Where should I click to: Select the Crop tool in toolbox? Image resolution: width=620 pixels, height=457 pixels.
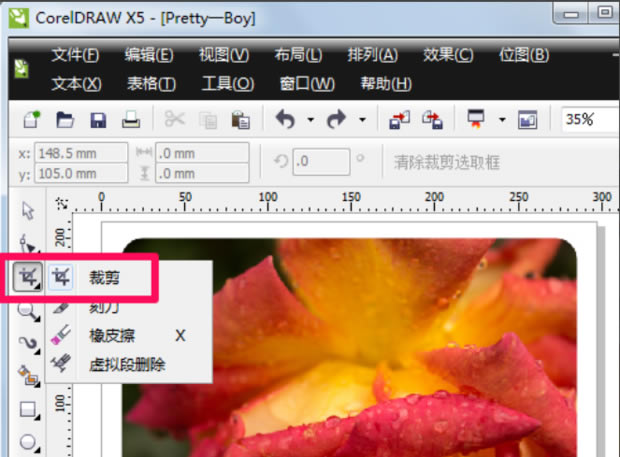pyautogui.click(x=27, y=277)
